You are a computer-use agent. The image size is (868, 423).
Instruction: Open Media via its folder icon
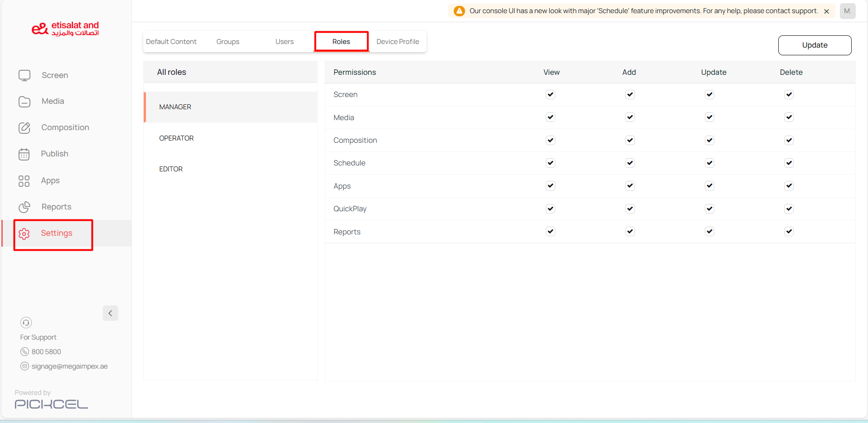coord(24,102)
